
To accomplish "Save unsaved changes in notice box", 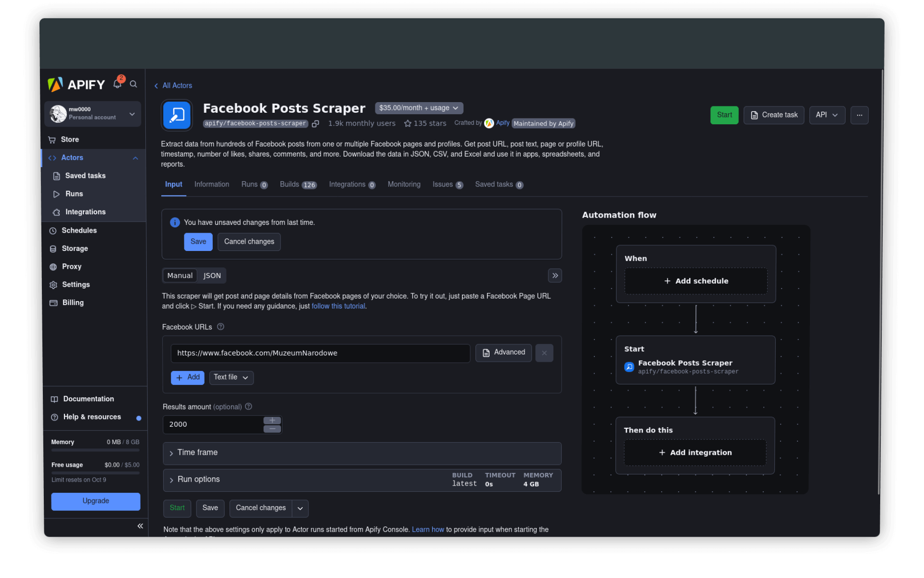I will tap(198, 242).
